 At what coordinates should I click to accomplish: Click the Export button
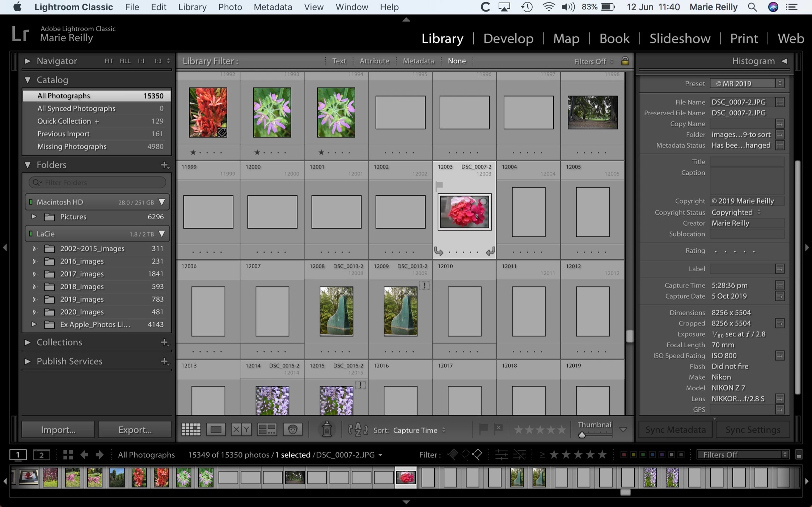click(x=135, y=430)
